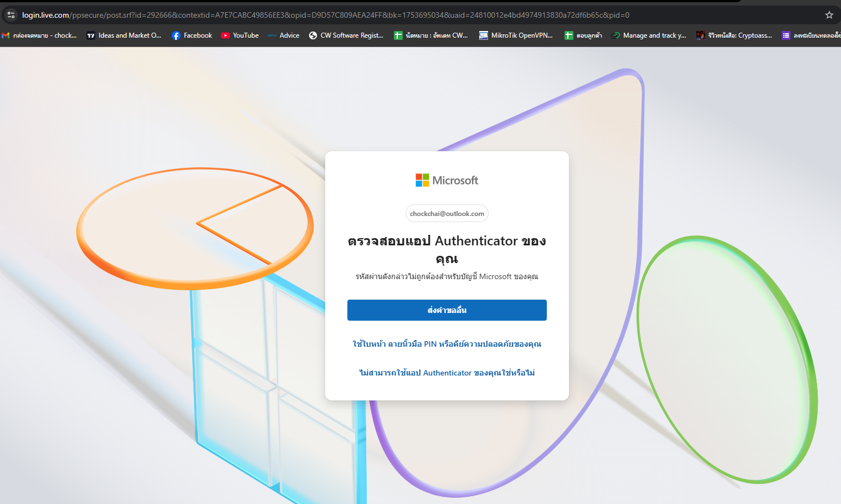Open the Facebook bookmark

pyautogui.click(x=192, y=35)
